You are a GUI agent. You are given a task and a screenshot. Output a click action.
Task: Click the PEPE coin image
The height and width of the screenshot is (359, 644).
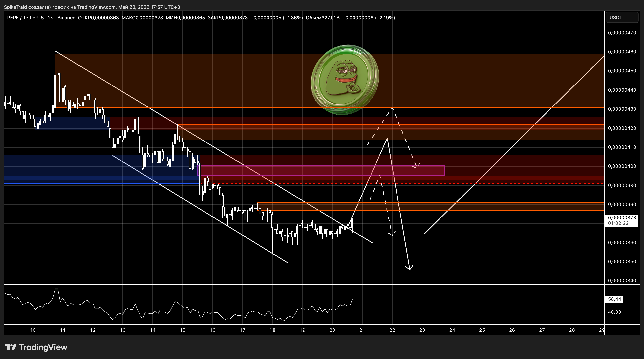(x=345, y=80)
